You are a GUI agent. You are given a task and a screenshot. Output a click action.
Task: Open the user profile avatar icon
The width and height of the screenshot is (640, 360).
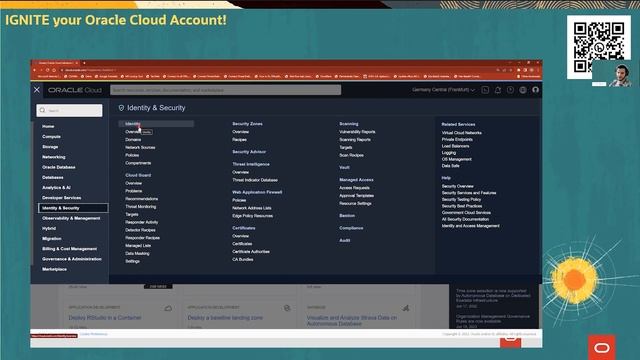tap(536, 90)
